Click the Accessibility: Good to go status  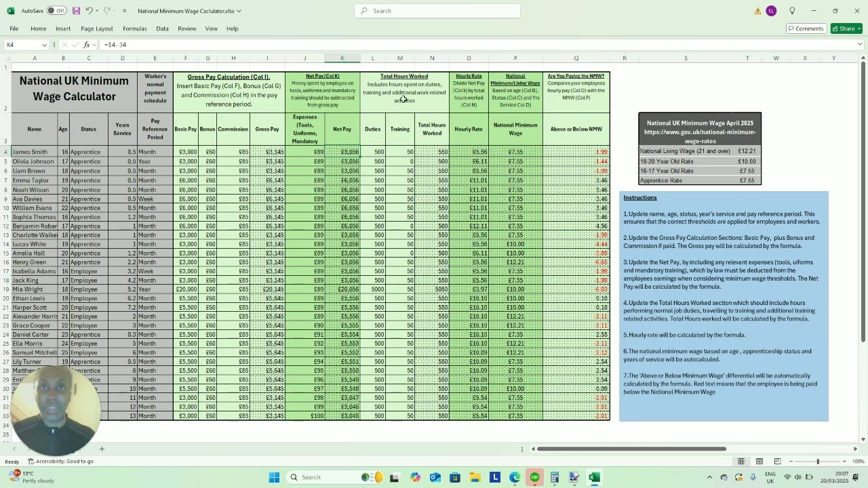(x=60, y=462)
